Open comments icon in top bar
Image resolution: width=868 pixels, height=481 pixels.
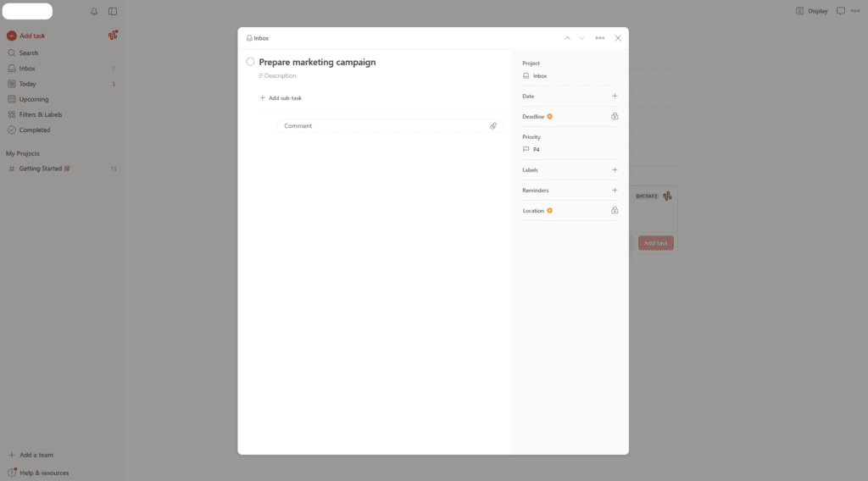pos(841,11)
